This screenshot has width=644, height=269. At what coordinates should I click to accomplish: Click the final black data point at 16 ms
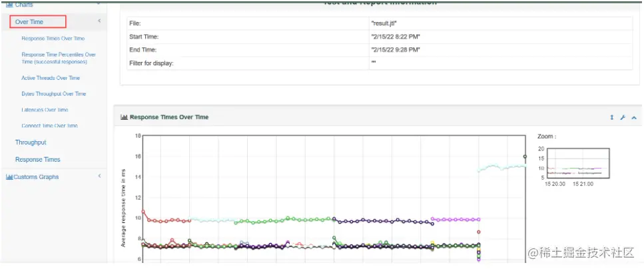click(525, 156)
